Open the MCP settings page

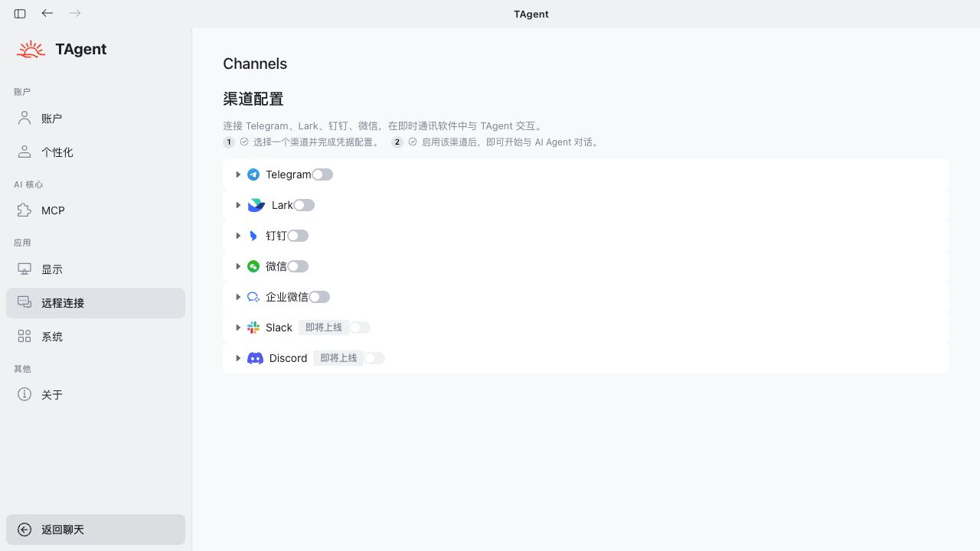pyautogui.click(x=96, y=210)
